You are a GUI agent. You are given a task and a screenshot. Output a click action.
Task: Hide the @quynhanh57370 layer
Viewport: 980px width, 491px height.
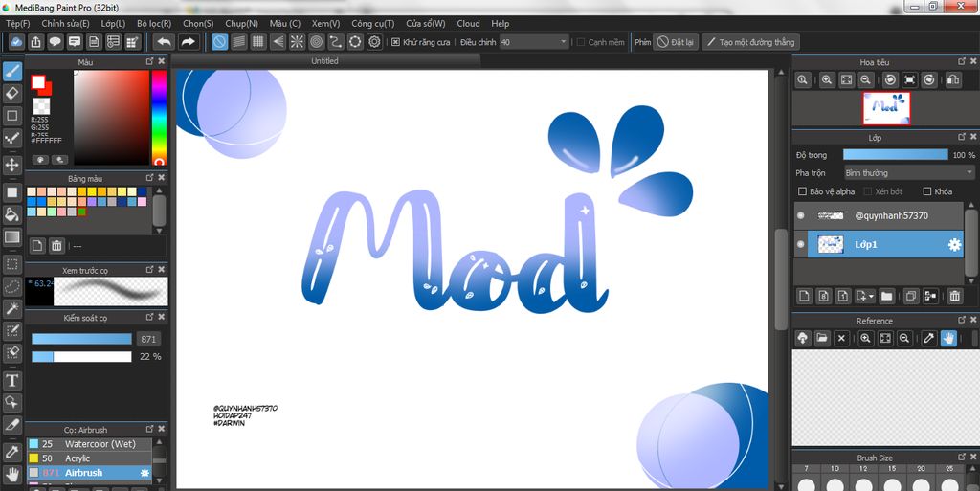pos(801,215)
